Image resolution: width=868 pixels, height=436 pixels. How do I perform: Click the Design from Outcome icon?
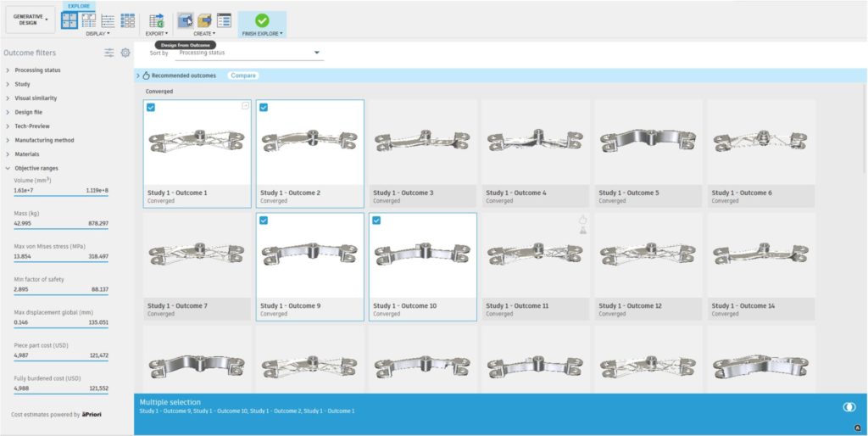(186, 20)
